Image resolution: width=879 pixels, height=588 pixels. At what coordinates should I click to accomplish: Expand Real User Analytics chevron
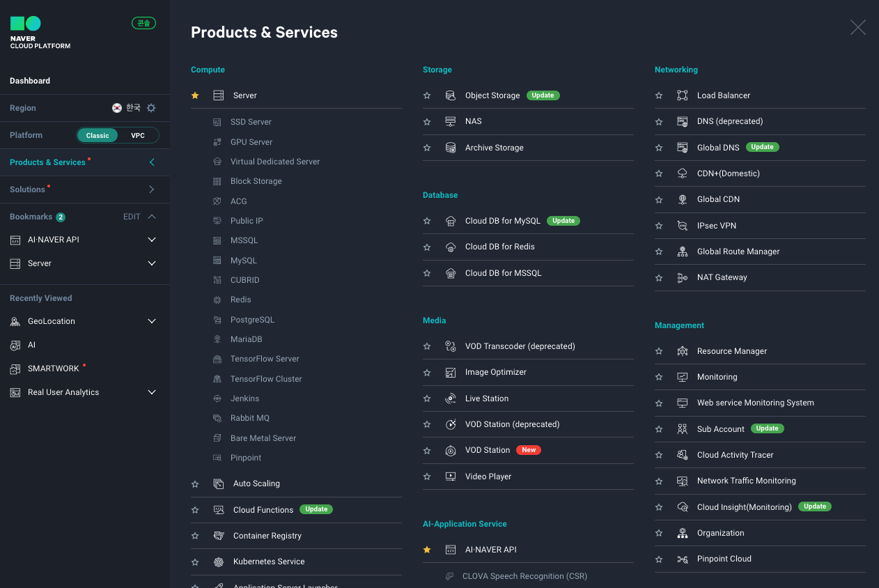[152, 392]
